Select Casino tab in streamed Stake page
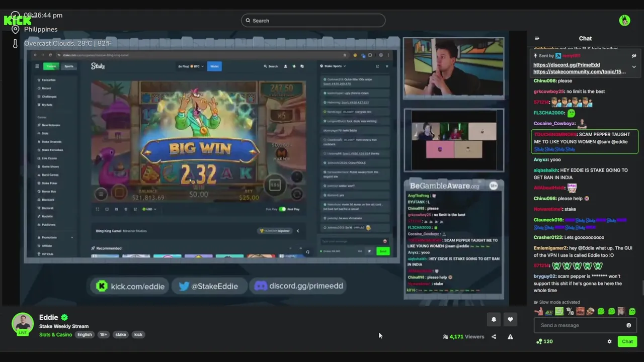This screenshot has width=644, height=362. tap(51, 66)
